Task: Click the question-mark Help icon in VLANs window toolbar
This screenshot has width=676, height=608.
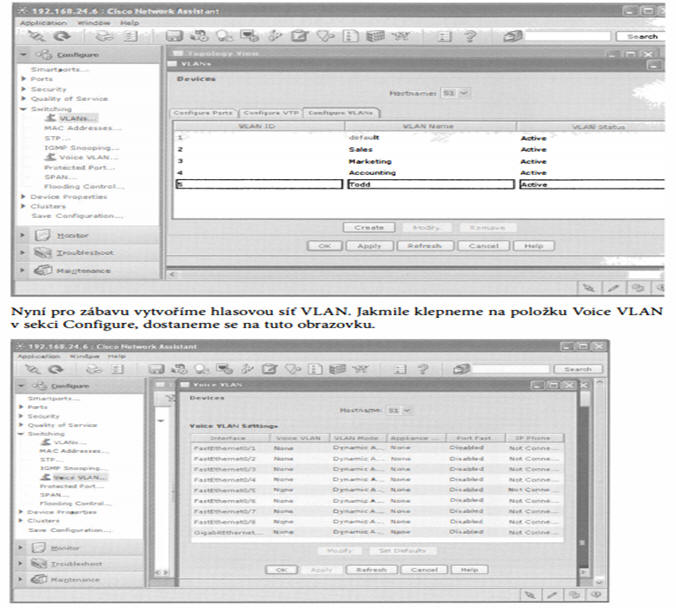Action: (x=470, y=37)
